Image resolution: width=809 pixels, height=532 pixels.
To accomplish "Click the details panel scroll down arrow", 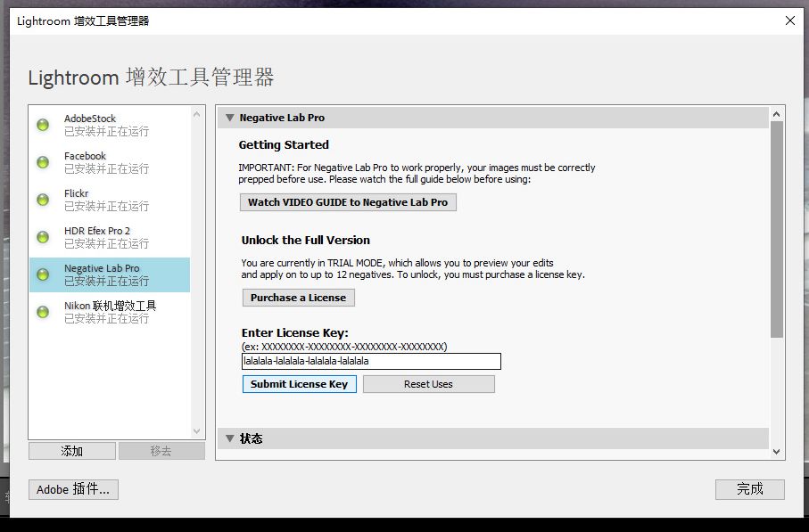I will [777, 452].
